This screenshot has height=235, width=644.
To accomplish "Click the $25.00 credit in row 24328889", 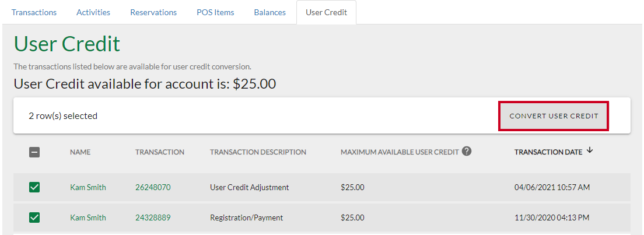I will coord(352,218).
